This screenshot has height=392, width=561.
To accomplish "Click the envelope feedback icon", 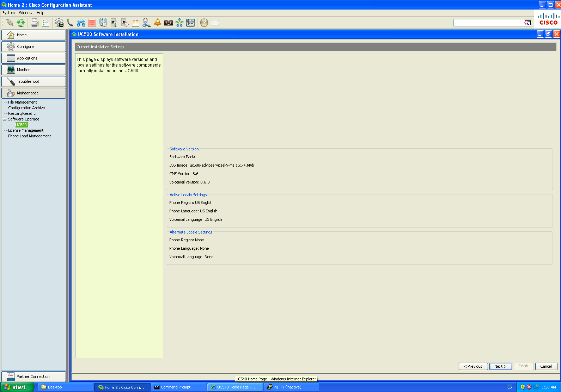I will coord(215,23).
